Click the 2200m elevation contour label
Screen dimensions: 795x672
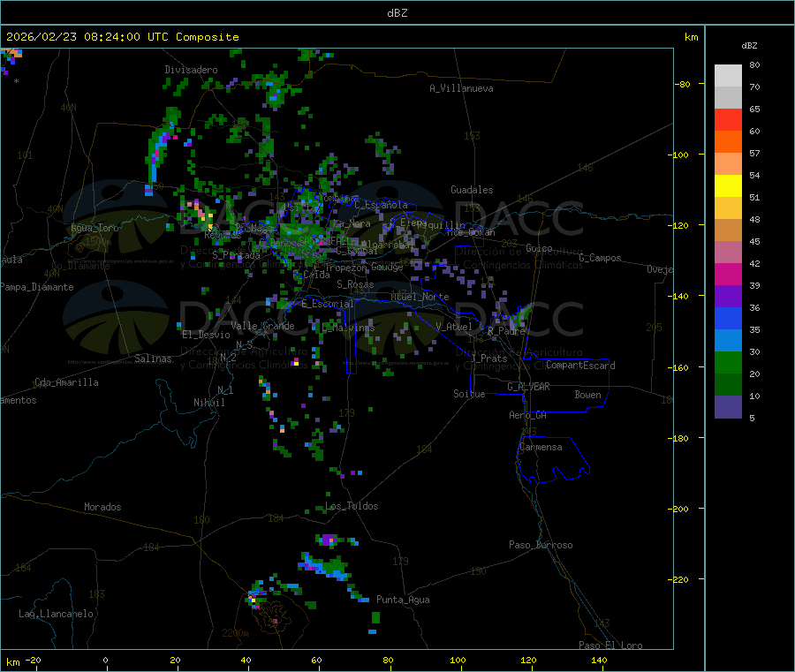pos(235,633)
